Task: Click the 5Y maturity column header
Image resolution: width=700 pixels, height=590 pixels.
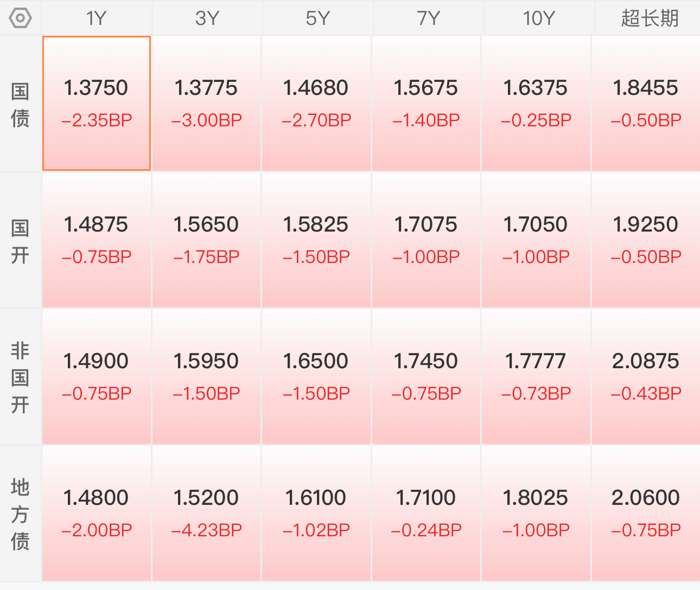Action: (317, 18)
